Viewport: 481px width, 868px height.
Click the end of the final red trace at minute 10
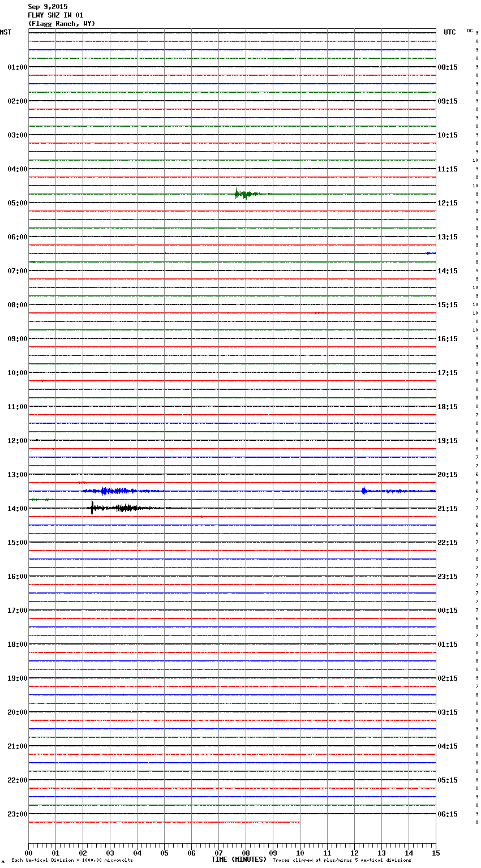pos(299,822)
